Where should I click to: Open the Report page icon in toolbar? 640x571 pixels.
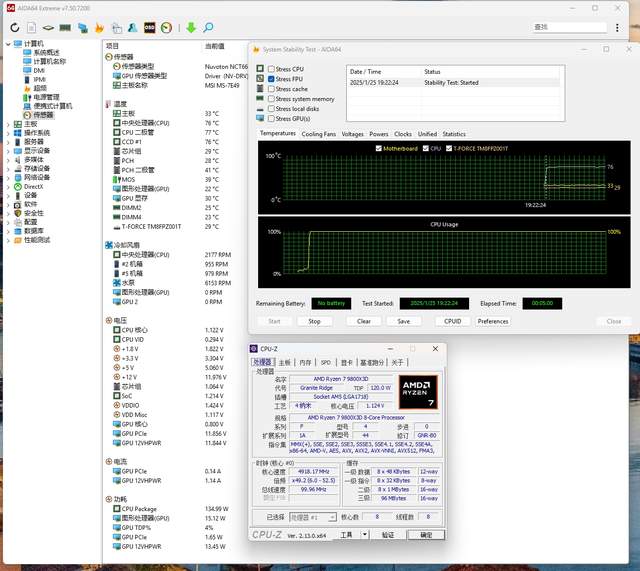(31, 27)
